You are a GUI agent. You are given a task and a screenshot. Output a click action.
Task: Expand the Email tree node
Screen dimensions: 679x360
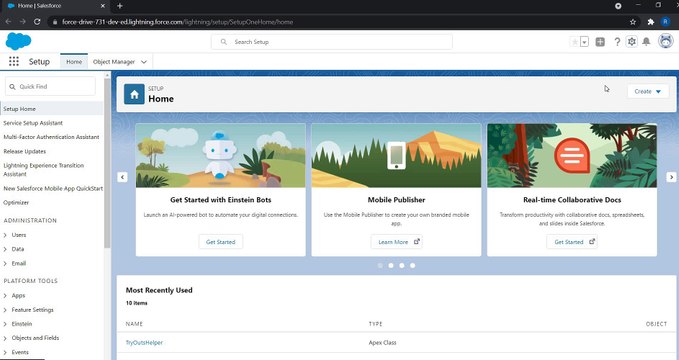pos(5,263)
